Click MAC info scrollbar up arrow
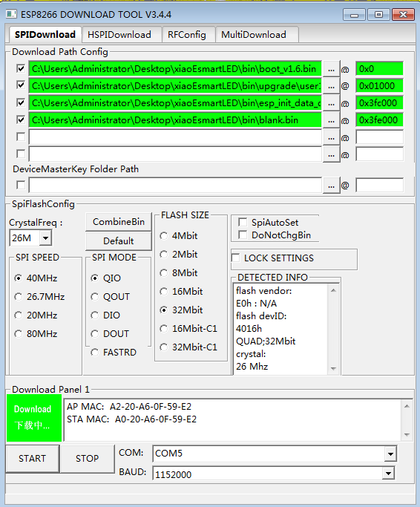This screenshot has height=507, width=420. 407,406
